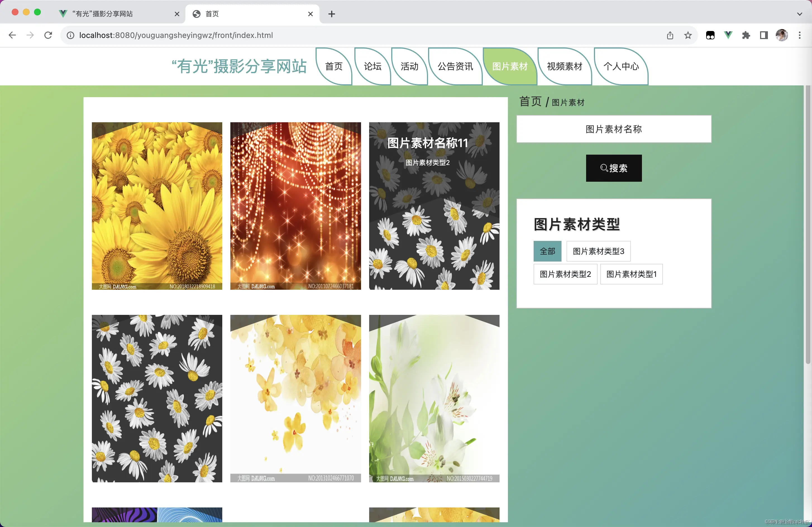Open the tab search chevron at window corner
Image resolution: width=812 pixels, height=527 pixels.
(800, 14)
